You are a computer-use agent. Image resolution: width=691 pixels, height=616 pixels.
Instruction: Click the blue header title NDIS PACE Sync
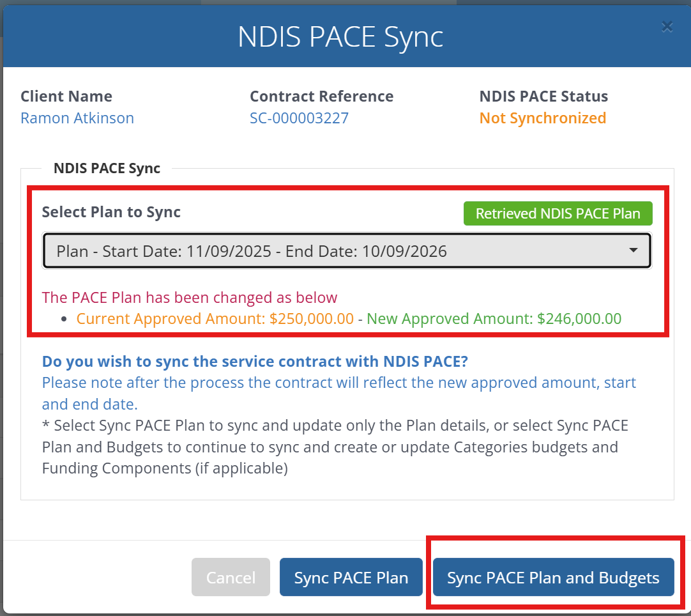(x=340, y=36)
